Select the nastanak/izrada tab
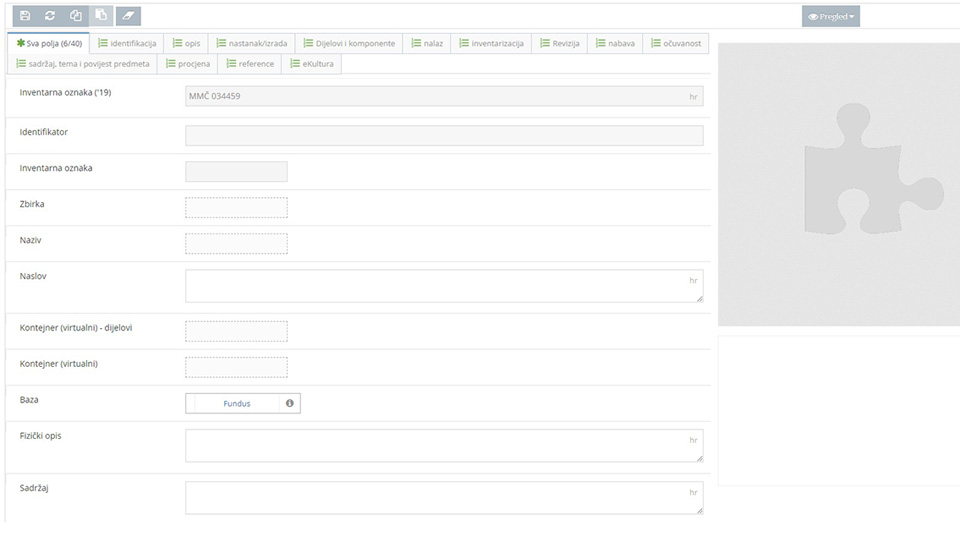 tap(250, 43)
